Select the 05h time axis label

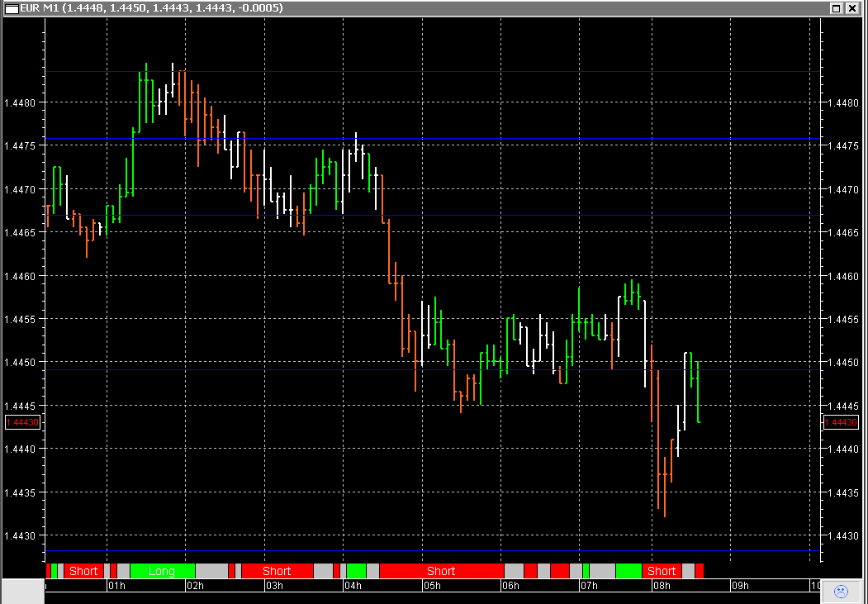[x=433, y=585]
